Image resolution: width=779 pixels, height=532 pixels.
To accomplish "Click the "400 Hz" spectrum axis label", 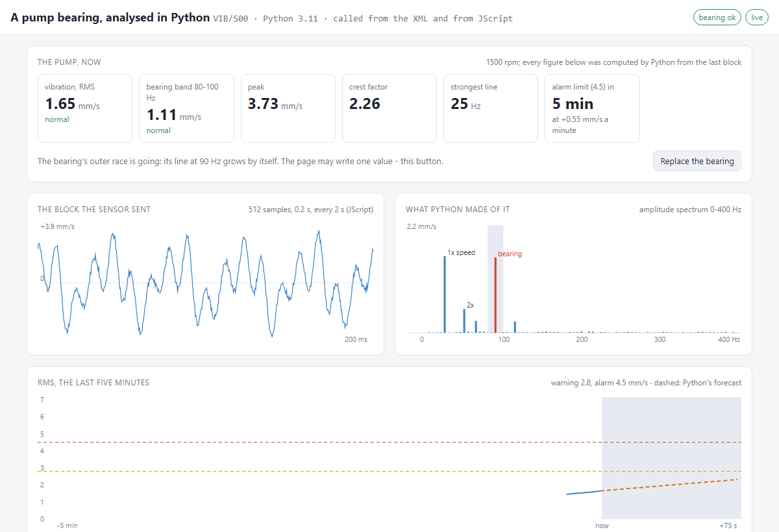I will [729, 339].
